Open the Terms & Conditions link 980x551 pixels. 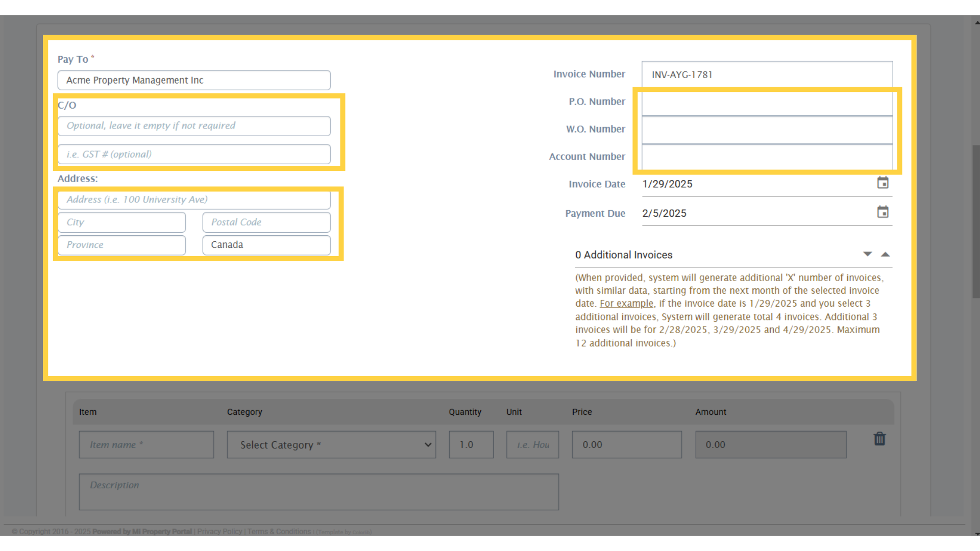(279, 532)
